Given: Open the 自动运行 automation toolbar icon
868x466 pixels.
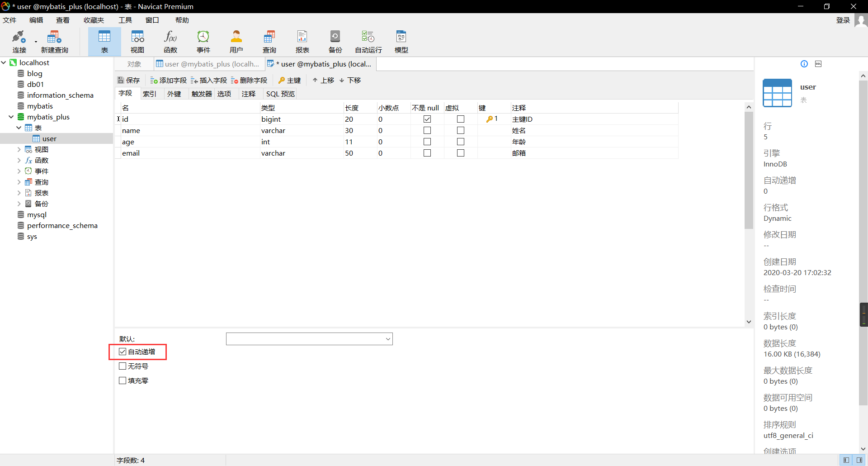Looking at the screenshot, I should point(368,42).
